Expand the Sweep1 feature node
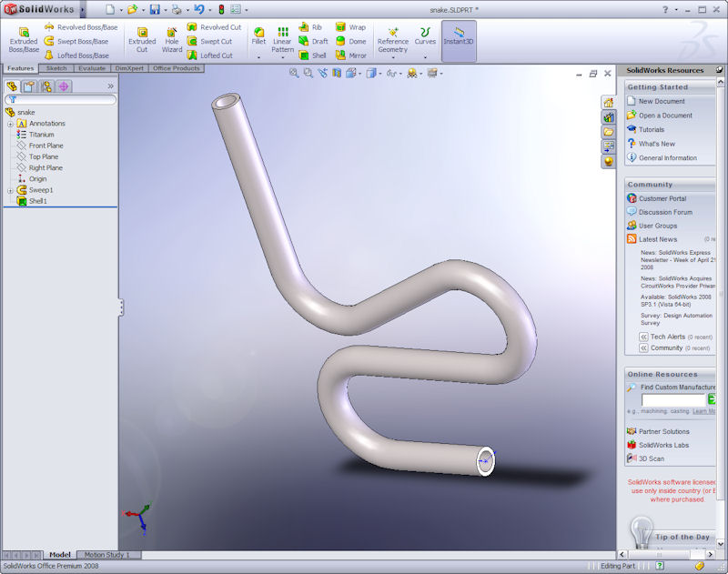 point(10,190)
